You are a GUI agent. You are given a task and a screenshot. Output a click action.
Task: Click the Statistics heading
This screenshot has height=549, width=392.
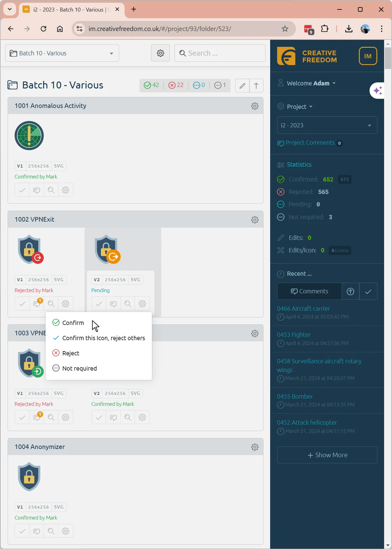[299, 164]
